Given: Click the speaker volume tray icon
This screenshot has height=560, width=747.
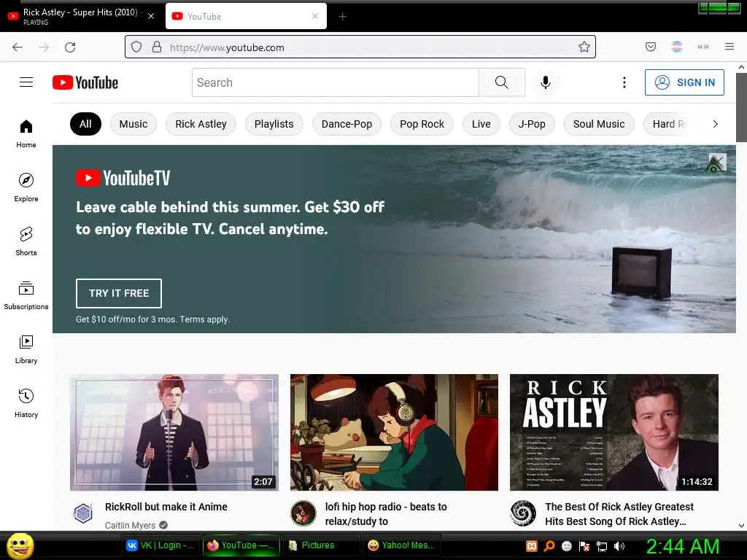Looking at the screenshot, I should pos(619,546).
